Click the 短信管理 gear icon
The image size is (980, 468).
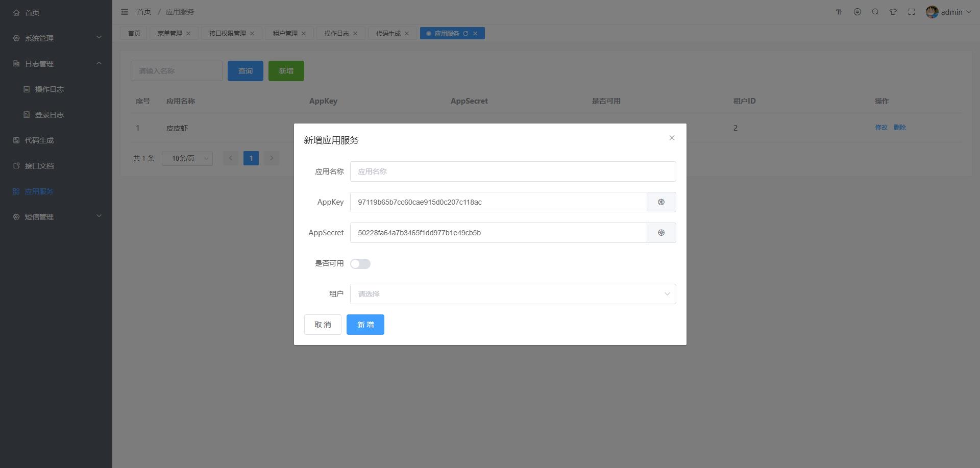click(16, 217)
